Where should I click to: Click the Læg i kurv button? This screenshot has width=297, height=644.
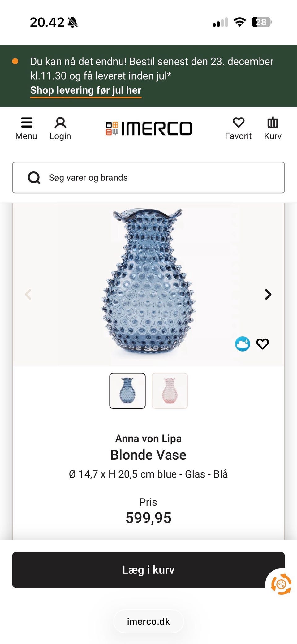(148, 570)
